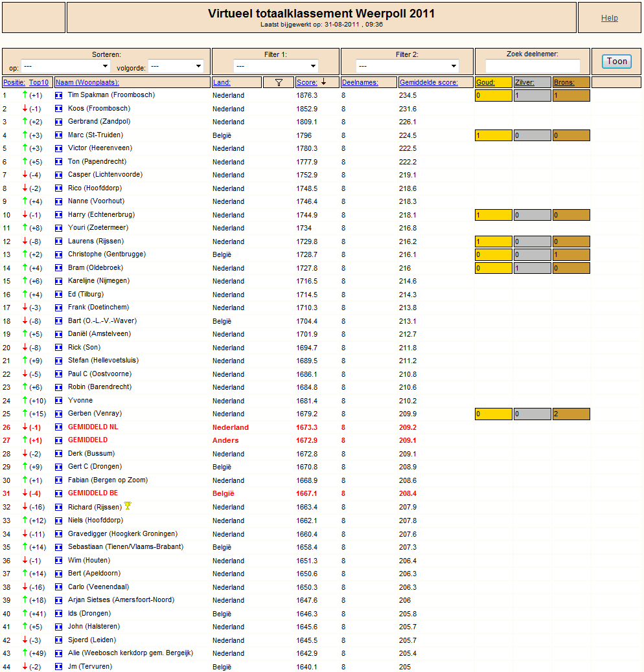Click the sort-descending arrow beside Score

click(x=324, y=82)
